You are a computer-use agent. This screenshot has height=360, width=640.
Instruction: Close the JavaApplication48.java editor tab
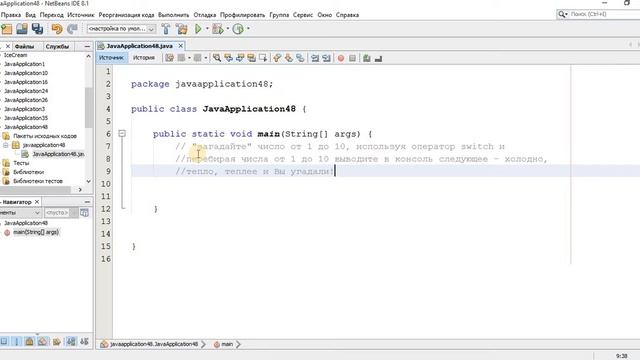[x=181, y=46]
